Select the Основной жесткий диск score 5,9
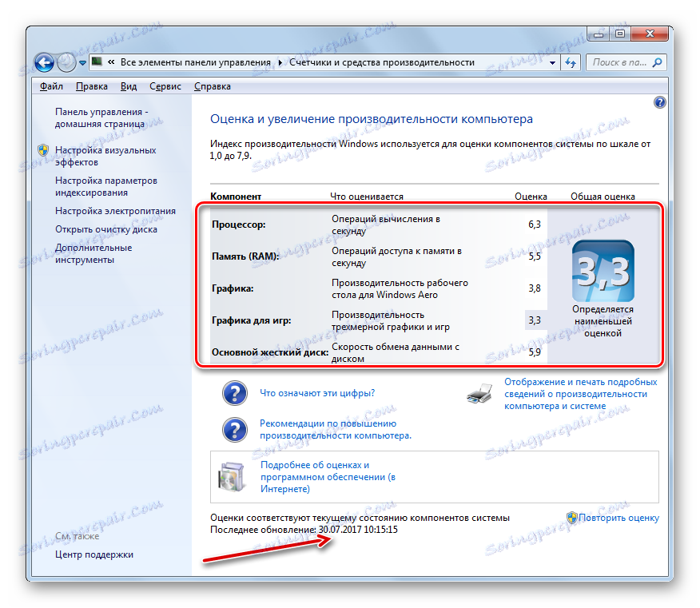 pos(535,352)
